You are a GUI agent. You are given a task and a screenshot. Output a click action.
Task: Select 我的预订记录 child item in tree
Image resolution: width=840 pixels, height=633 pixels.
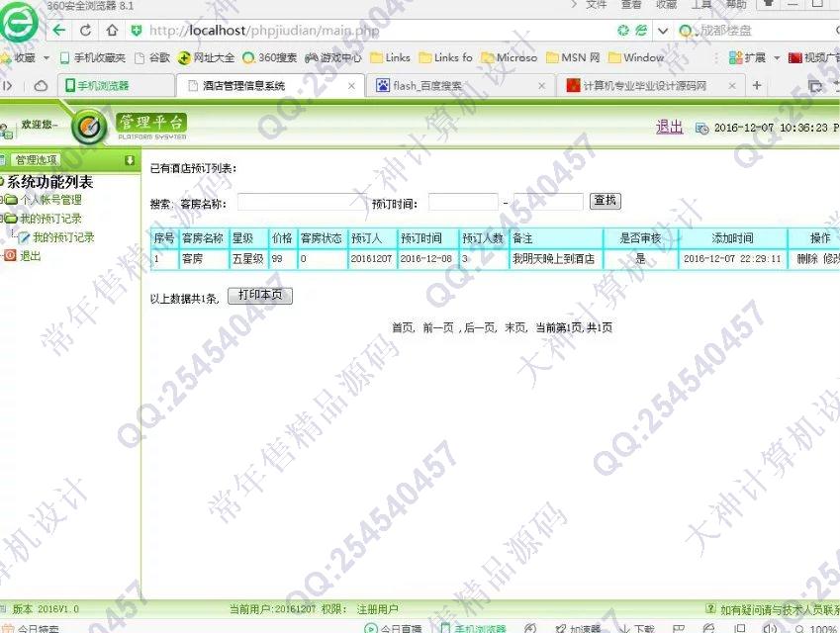point(62,237)
